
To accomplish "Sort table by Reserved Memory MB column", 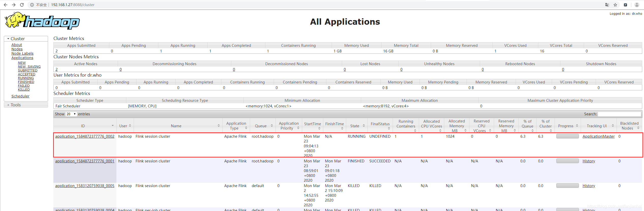I will pos(506,126).
